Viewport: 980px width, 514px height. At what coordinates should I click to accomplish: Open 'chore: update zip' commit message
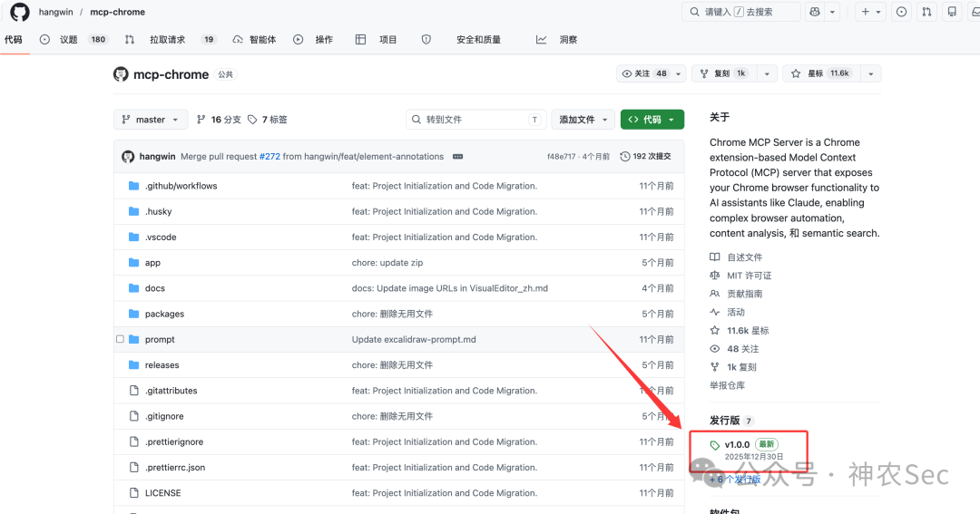click(387, 263)
